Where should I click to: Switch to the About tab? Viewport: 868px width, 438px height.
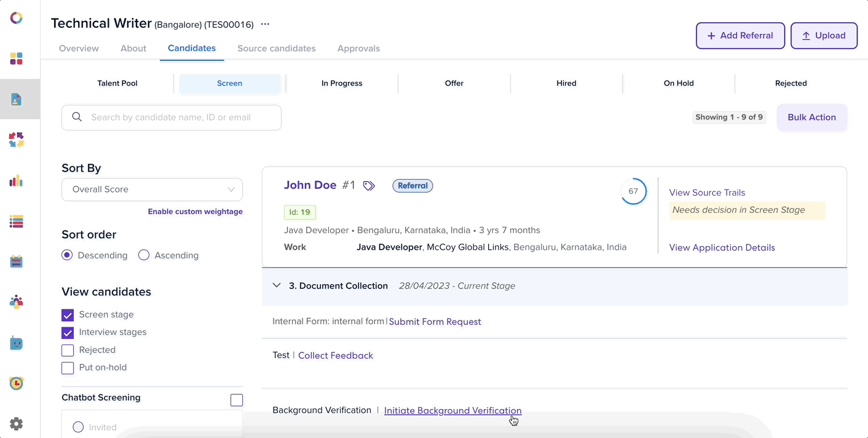(133, 48)
